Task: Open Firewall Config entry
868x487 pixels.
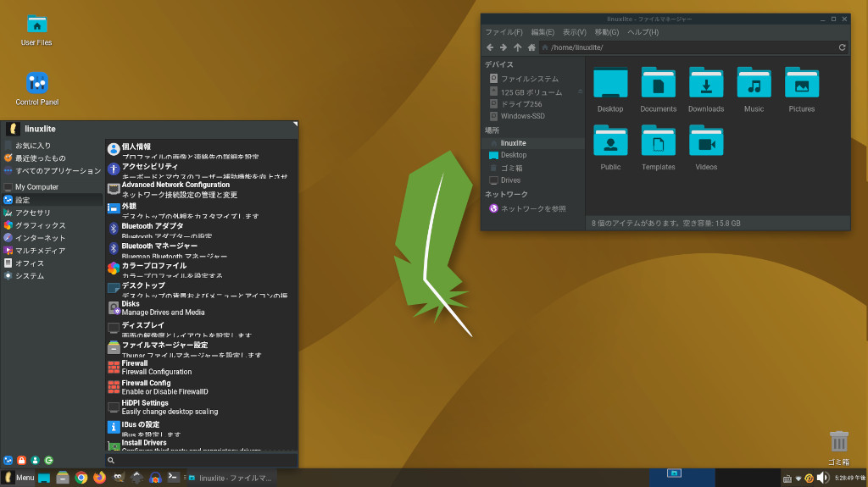Action: pos(202,387)
